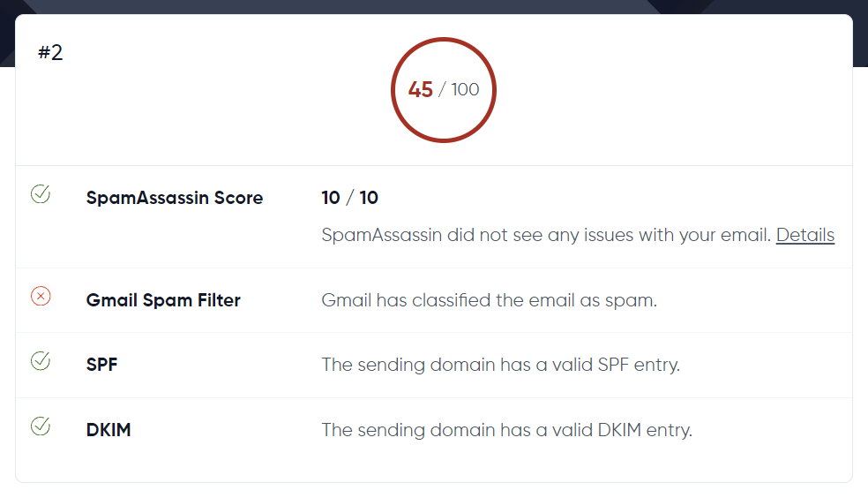The height and width of the screenshot is (498, 868).
Task: Click the 'SpamAssassin did not see any issues' text
Action: pos(547,235)
